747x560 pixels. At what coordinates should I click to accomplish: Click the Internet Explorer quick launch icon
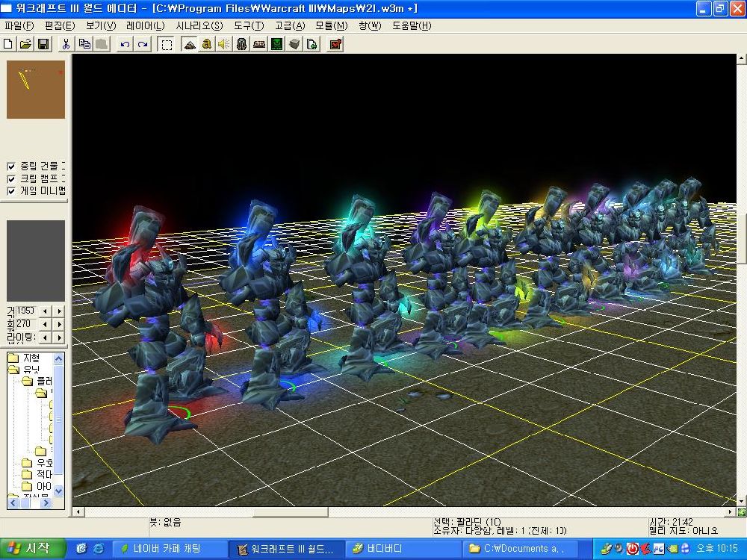pyautogui.click(x=99, y=549)
